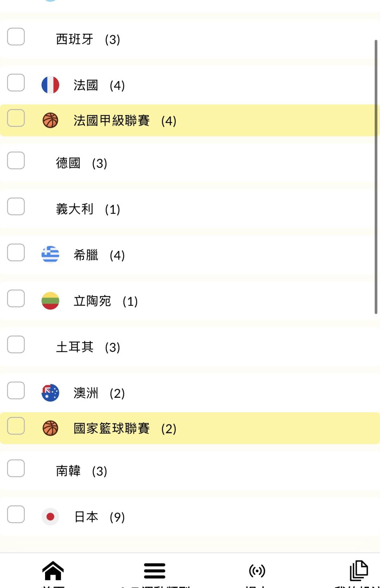Open the stacked documents icon
The image size is (380, 588).
pyautogui.click(x=359, y=570)
